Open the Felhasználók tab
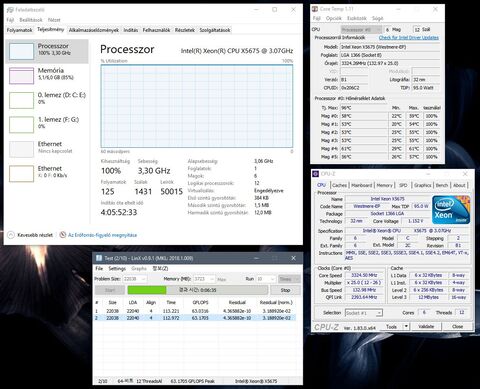This screenshot has height=389, width=480. coord(156,30)
